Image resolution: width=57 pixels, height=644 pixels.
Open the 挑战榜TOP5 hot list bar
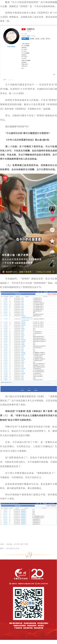point(29,272)
